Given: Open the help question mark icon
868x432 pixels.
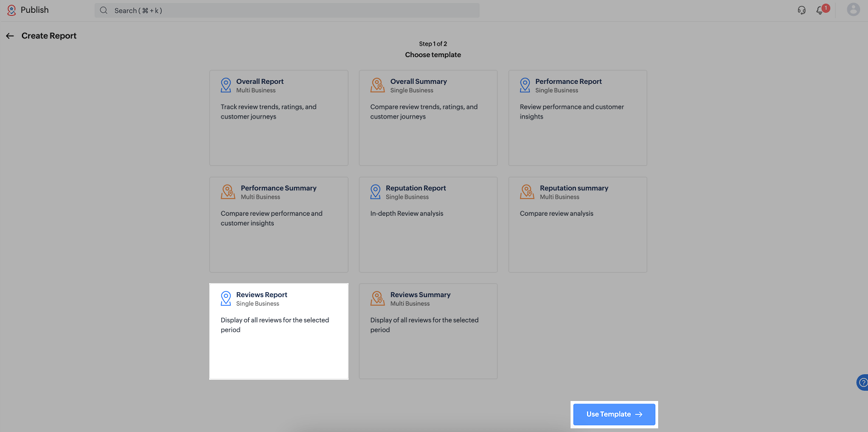Looking at the screenshot, I should [x=863, y=382].
